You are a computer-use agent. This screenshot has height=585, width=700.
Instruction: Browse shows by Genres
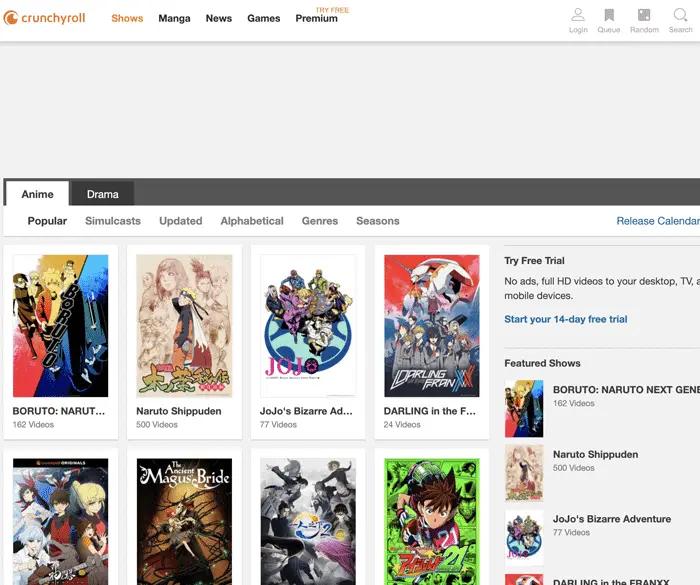point(320,221)
